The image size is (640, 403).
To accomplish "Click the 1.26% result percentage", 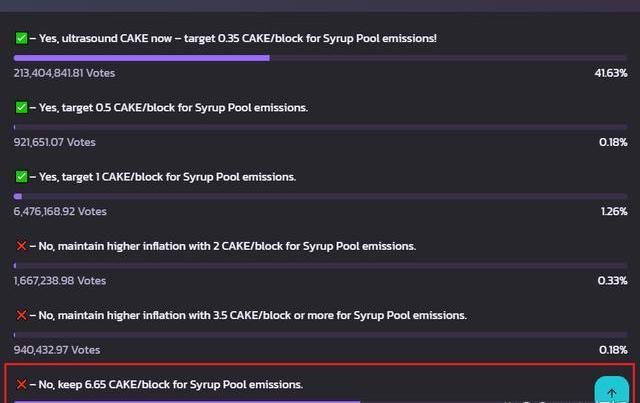I will click(613, 211).
